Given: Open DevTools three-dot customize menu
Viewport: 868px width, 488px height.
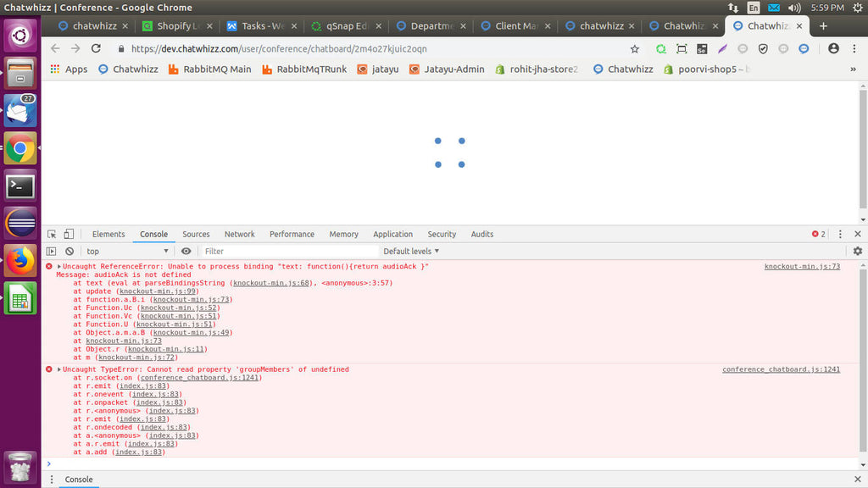Looking at the screenshot, I should [839, 235].
